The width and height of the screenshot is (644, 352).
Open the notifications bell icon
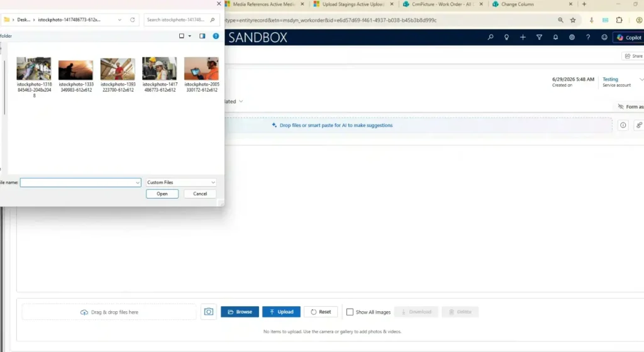click(x=555, y=37)
